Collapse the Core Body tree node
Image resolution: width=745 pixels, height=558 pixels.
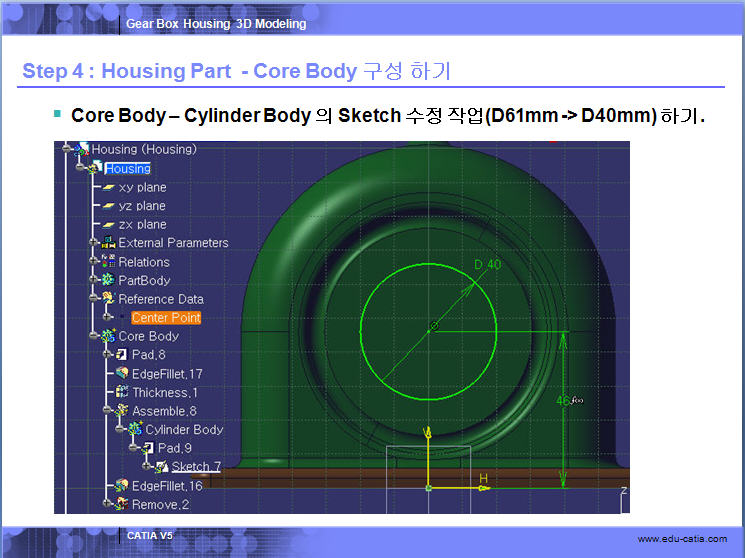[93, 336]
